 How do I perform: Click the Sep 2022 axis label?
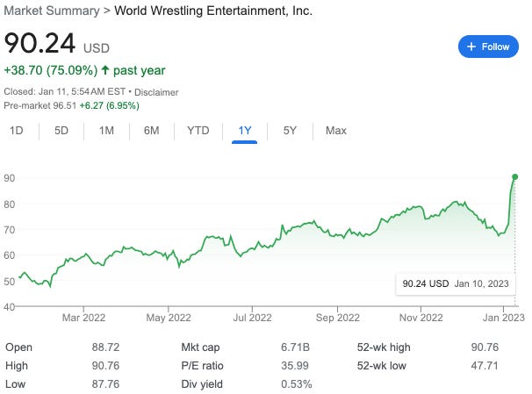(x=338, y=318)
